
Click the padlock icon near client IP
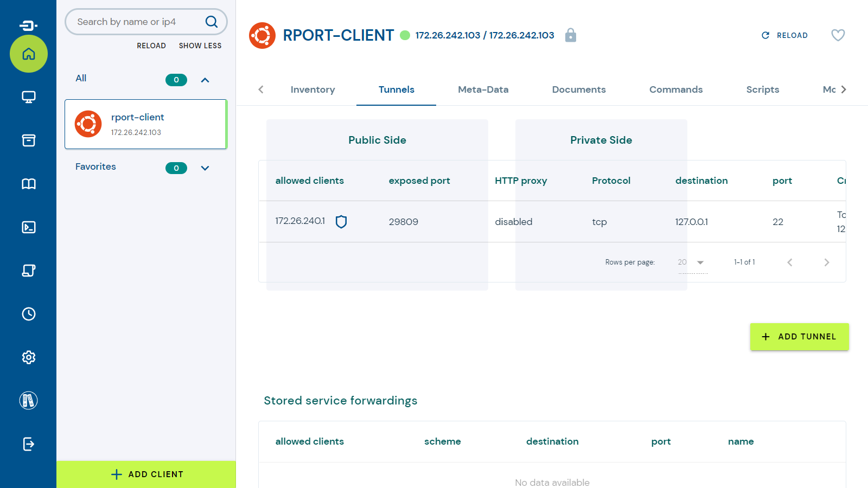[570, 35]
